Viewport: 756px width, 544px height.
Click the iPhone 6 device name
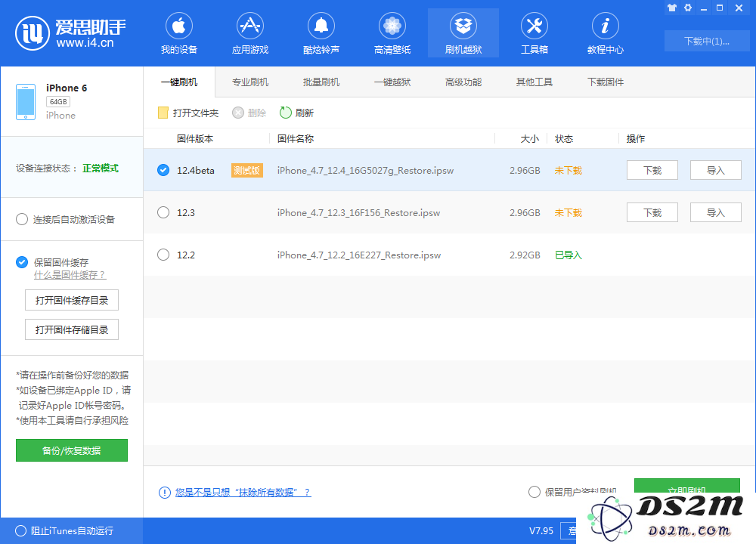[x=67, y=88]
